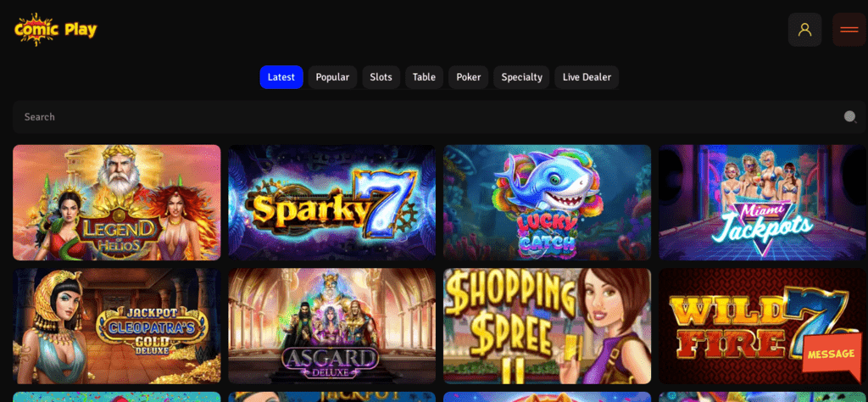
Task: Click the Comic Play logo
Action: coord(55,30)
